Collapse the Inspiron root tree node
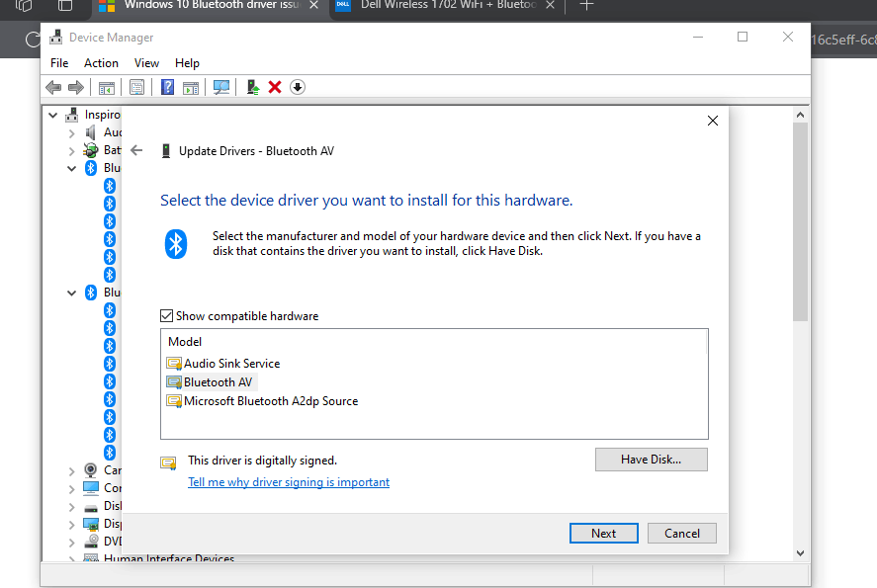The width and height of the screenshot is (877, 588). 53,116
